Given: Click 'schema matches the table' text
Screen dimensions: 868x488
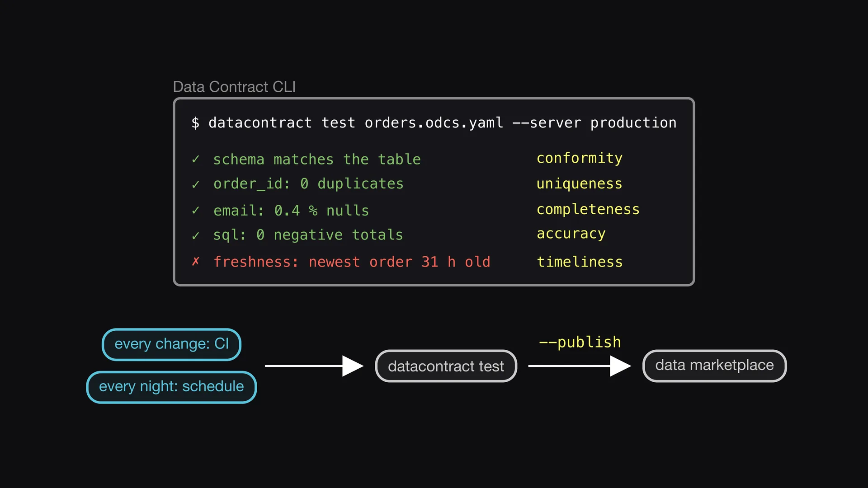Looking at the screenshot, I should click(317, 160).
